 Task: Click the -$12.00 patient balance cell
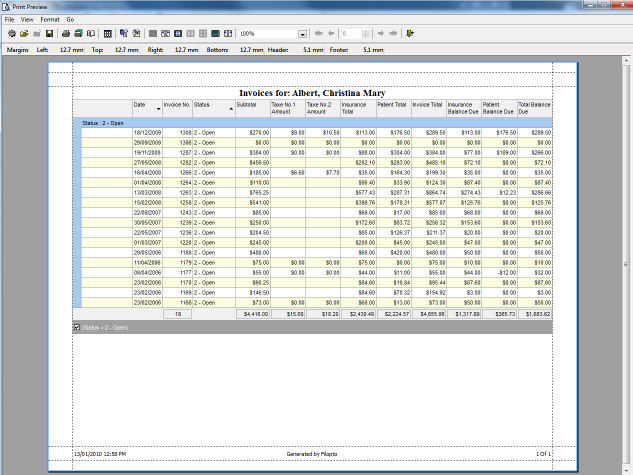pos(499,273)
